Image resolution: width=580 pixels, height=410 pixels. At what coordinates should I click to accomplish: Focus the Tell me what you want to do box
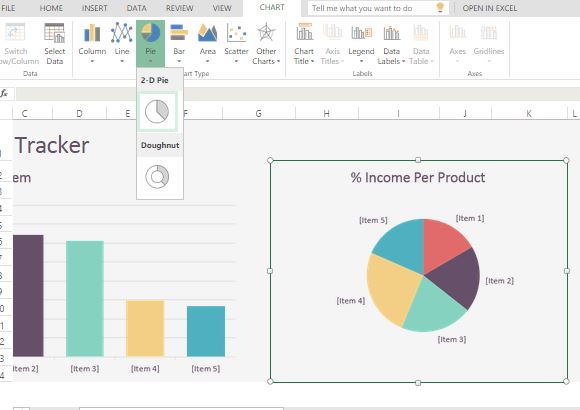[378, 8]
